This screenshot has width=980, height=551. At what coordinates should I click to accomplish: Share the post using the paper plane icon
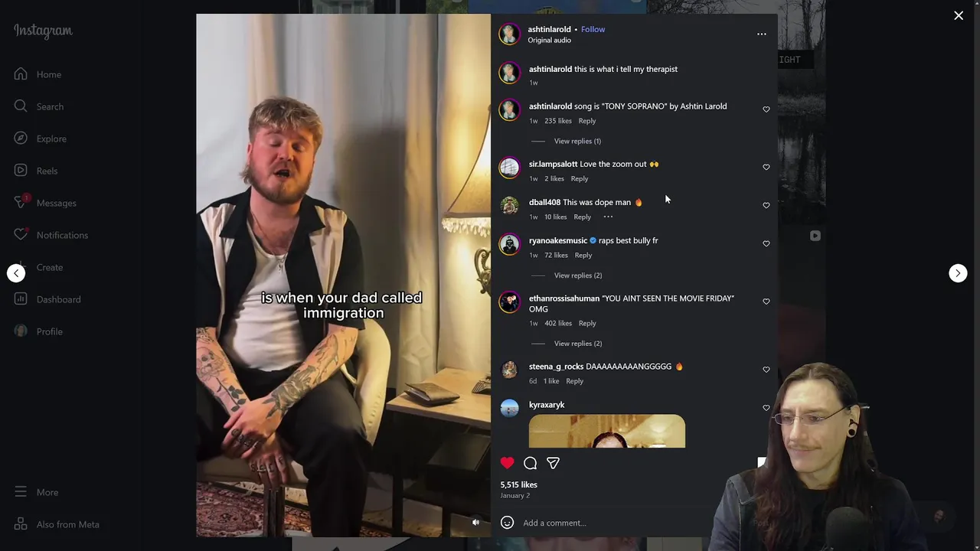(553, 463)
